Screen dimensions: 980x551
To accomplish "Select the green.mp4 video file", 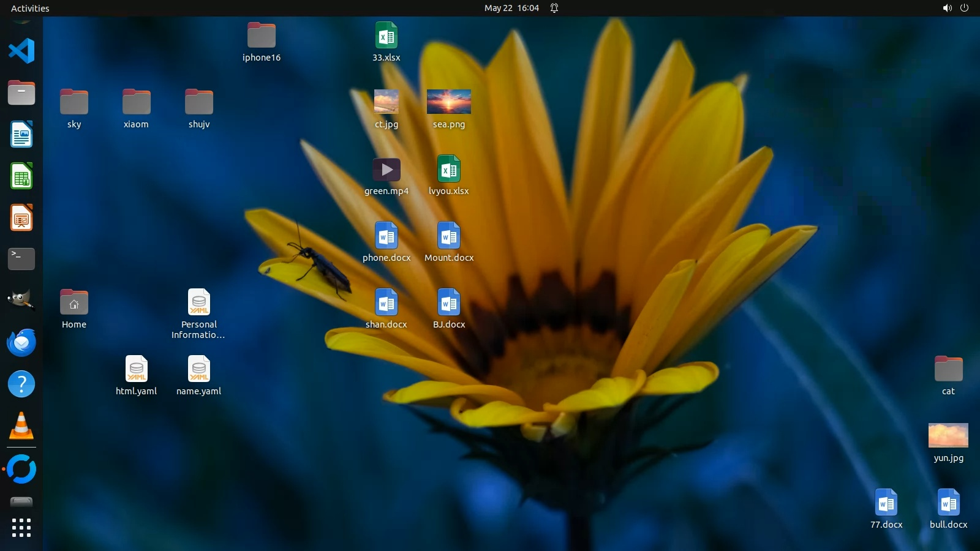I will point(386,170).
